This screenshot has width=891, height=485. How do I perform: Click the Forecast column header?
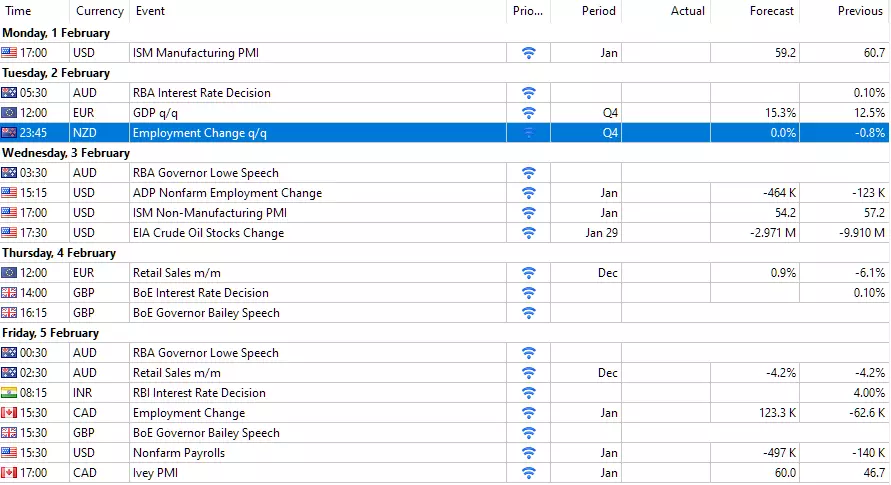tap(755, 11)
